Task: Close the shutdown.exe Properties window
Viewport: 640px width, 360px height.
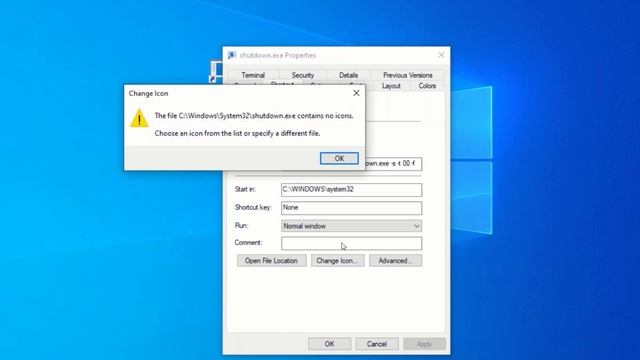Action: point(441,55)
